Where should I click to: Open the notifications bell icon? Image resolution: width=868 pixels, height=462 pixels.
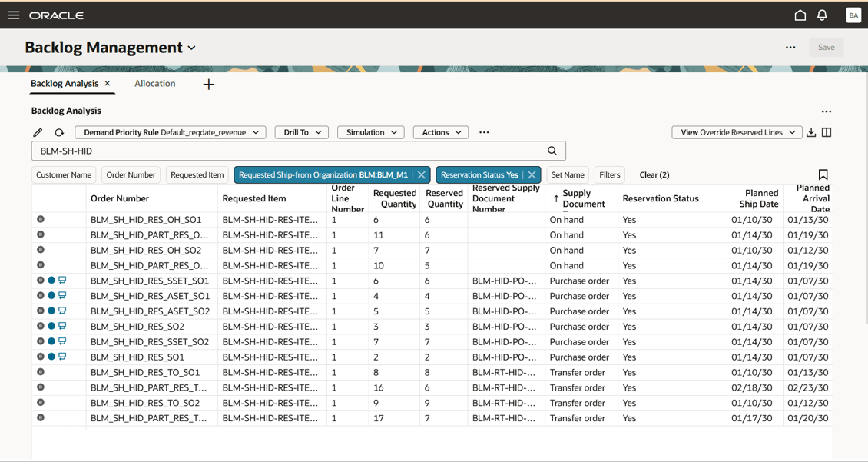click(820, 15)
